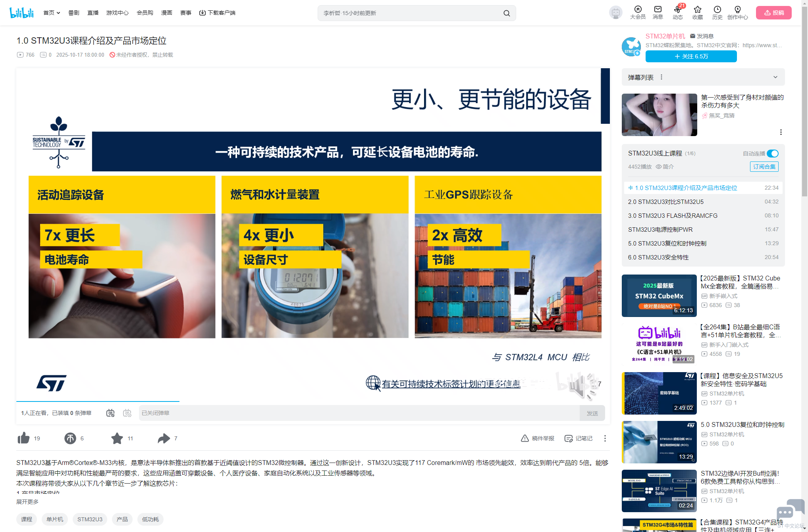Click the 发送 danmaku send button
The image size is (808, 532).
[592, 413]
